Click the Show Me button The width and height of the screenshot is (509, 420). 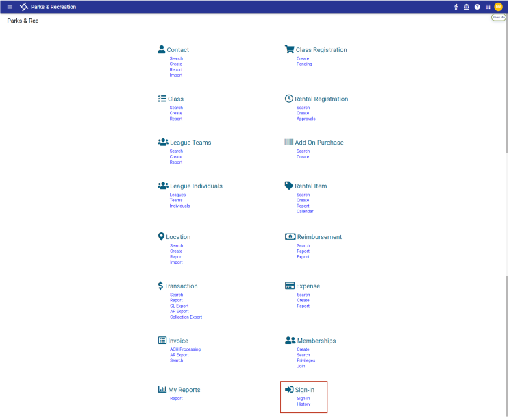(x=499, y=18)
